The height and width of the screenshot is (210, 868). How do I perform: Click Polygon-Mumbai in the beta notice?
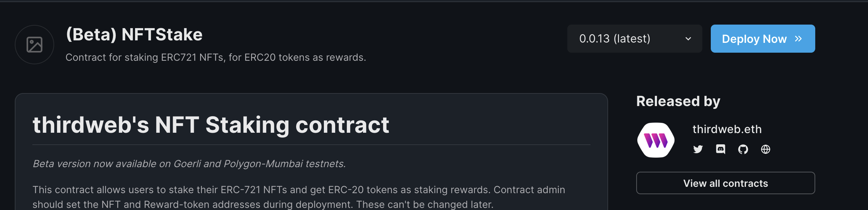263,164
